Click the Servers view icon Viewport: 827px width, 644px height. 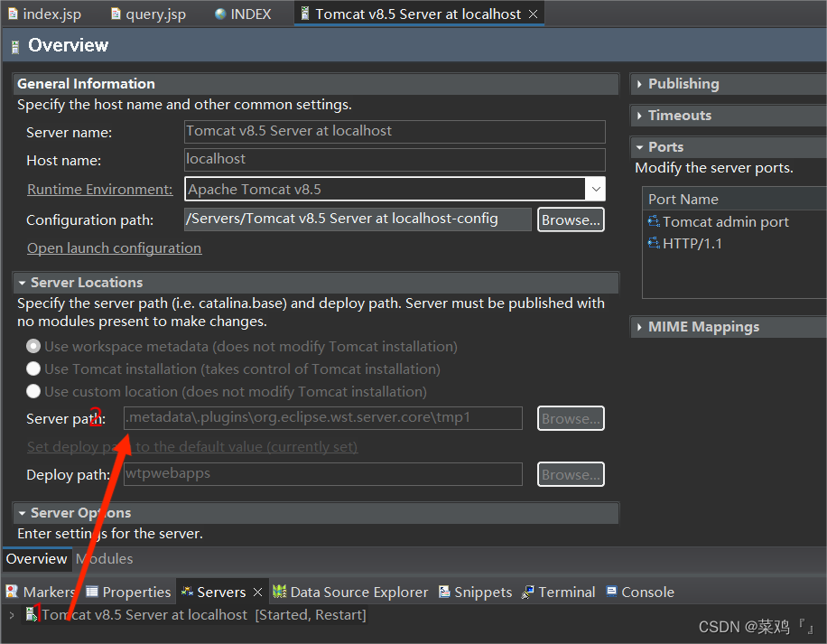point(187,592)
